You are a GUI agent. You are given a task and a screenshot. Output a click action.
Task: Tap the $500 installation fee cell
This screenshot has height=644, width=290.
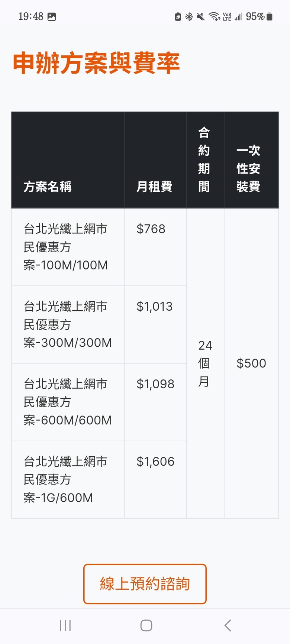tap(252, 363)
